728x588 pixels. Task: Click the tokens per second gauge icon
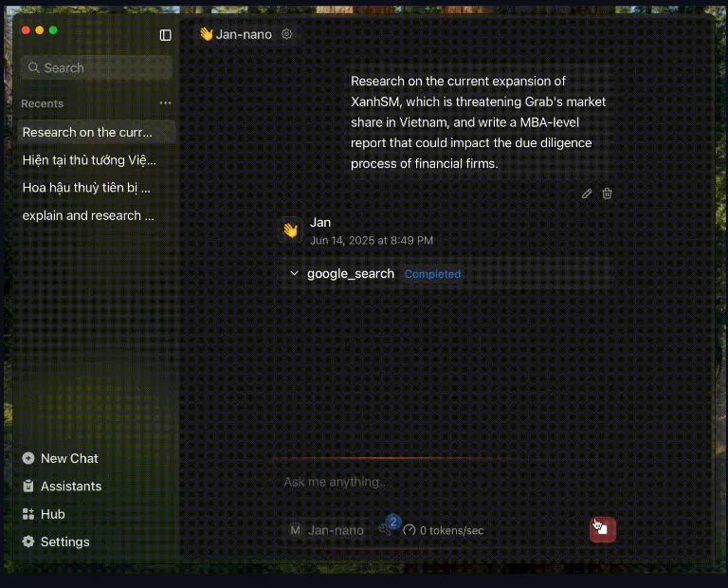coord(409,530)
